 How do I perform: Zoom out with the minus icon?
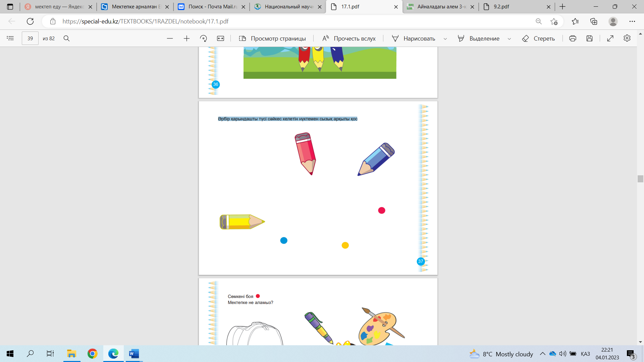(170, 38)
